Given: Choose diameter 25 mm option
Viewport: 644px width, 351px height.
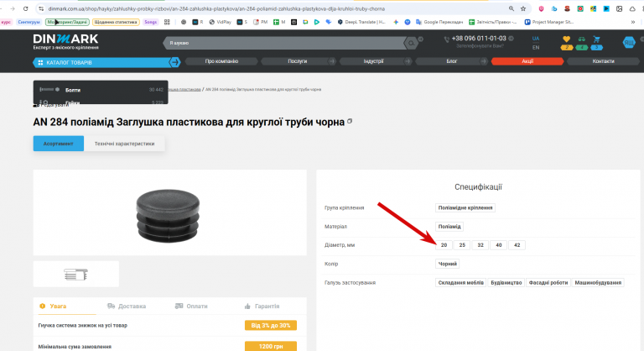Looking at the screenshot, I should (462, 245).
